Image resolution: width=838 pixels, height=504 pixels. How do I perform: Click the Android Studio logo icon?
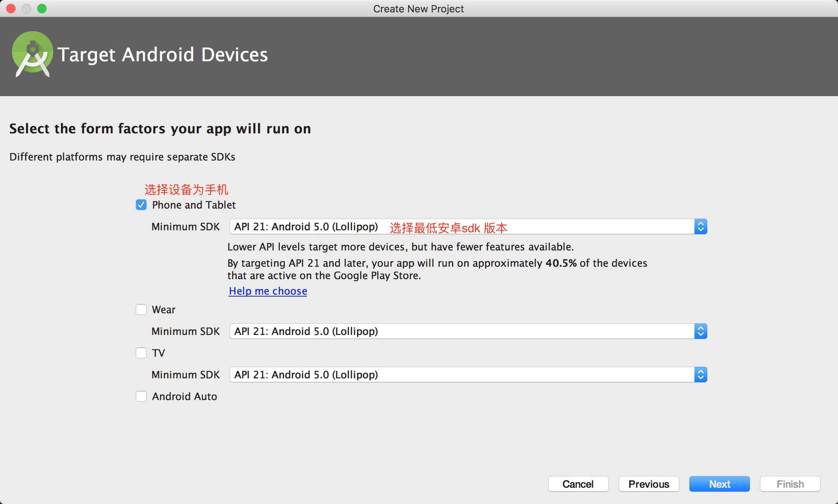(33, 54)
